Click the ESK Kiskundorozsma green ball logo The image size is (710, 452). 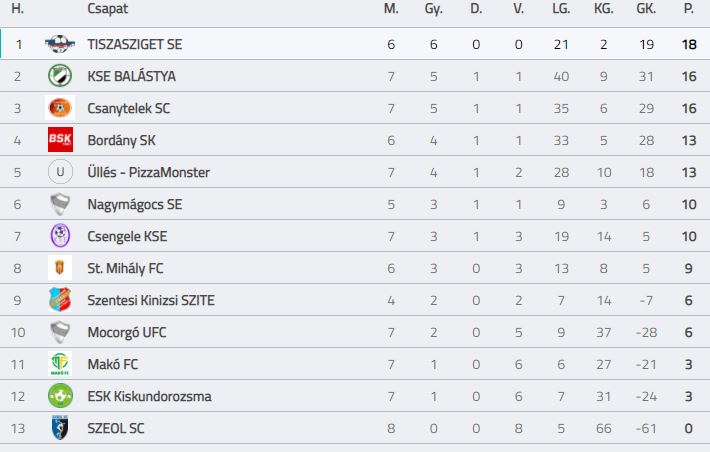pyautogui.click(x=60, y=396)
